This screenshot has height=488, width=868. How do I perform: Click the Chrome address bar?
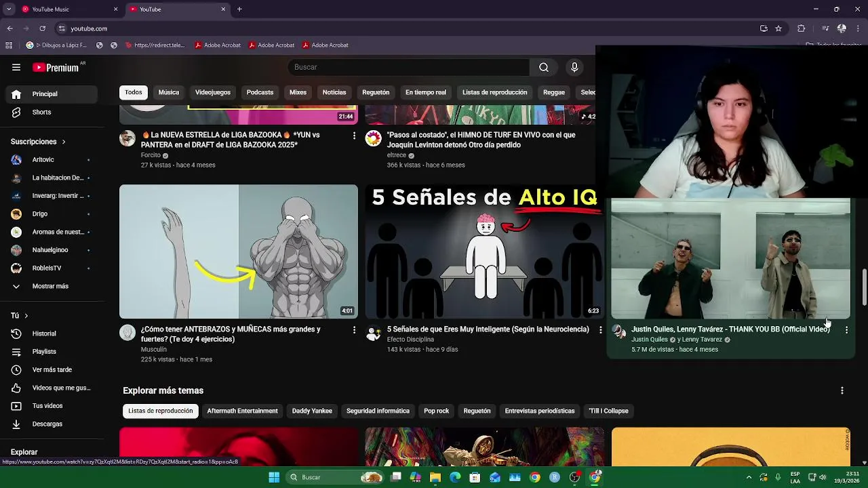click(x=407, y=28)
